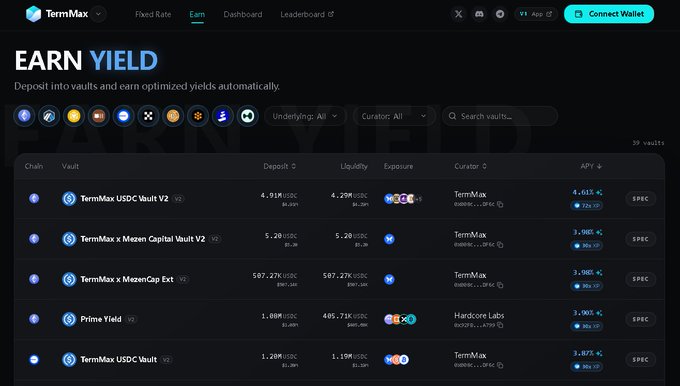Click SPEC button for Prime Yield

coord(641,319)
